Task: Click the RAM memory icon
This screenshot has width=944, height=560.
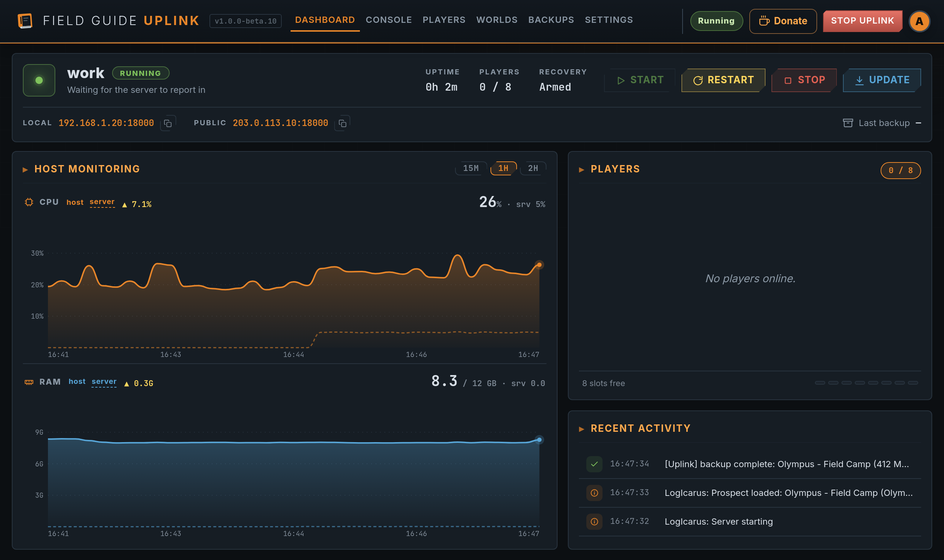Action: click(x=29, y=382)
